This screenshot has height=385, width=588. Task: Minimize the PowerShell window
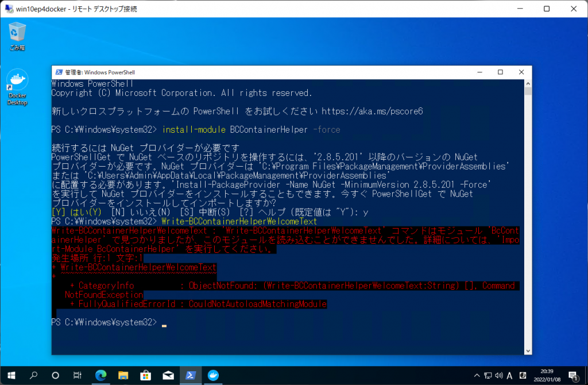coord(479,72)
